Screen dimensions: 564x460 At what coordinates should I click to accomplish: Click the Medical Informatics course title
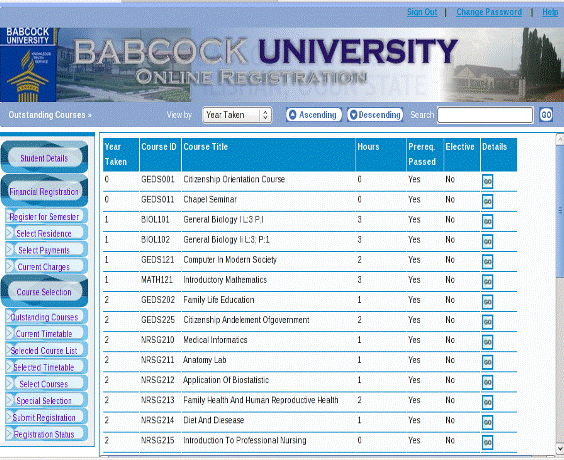pos(215,340)
